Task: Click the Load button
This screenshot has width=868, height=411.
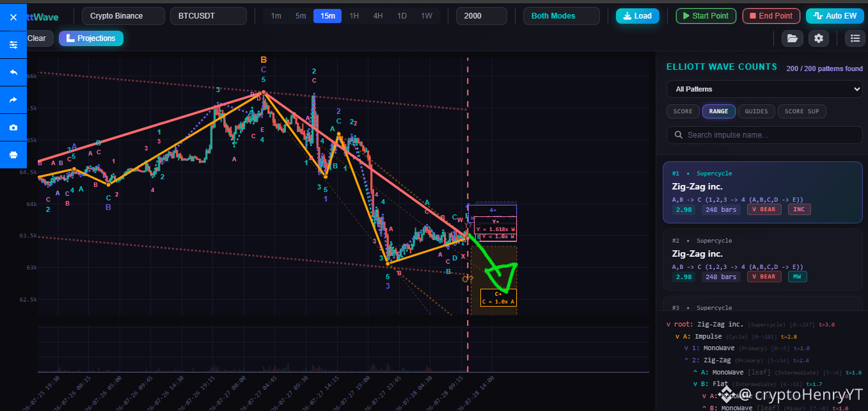Action: pyautogui.click(x=638, y=16)
